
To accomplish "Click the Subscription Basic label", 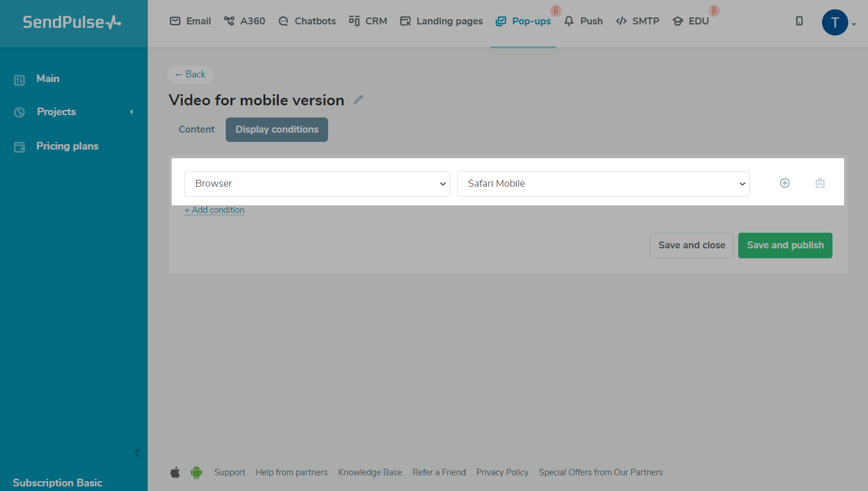I will (58, 483).
